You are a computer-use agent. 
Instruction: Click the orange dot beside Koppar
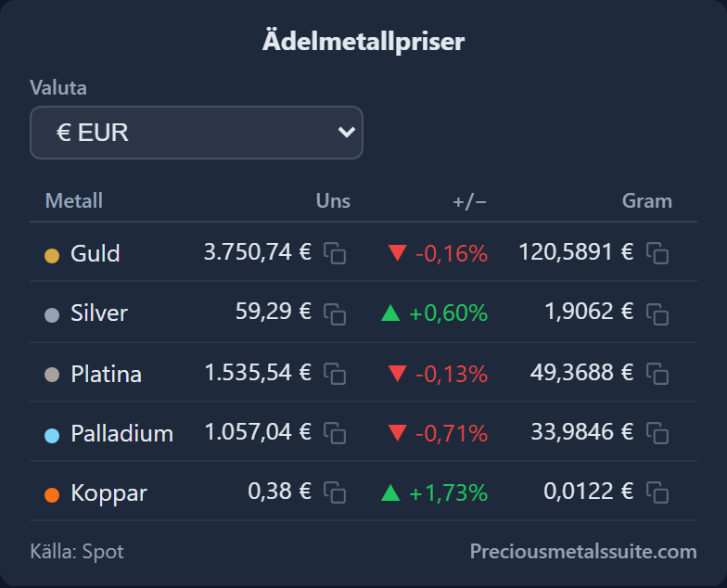[x=52, y=495]
